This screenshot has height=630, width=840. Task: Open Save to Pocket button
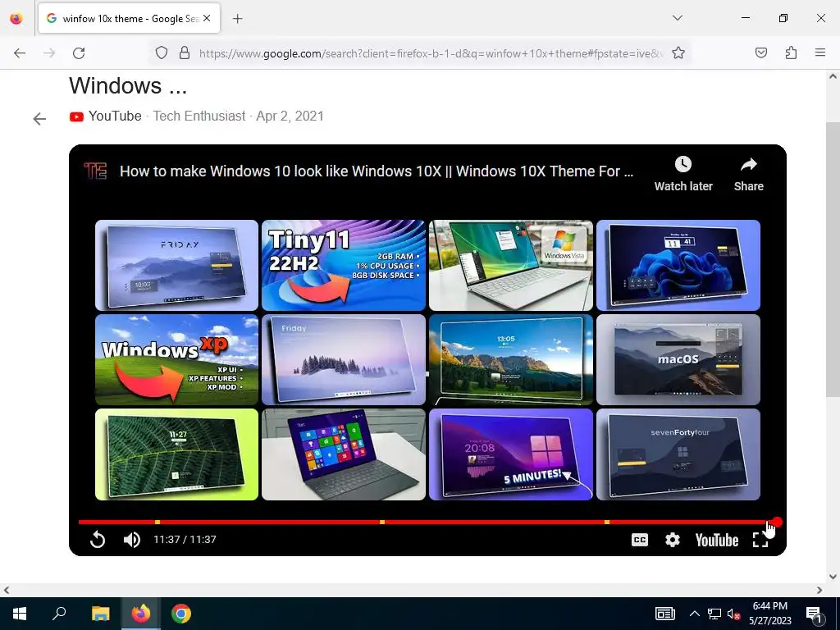[761, 52]
